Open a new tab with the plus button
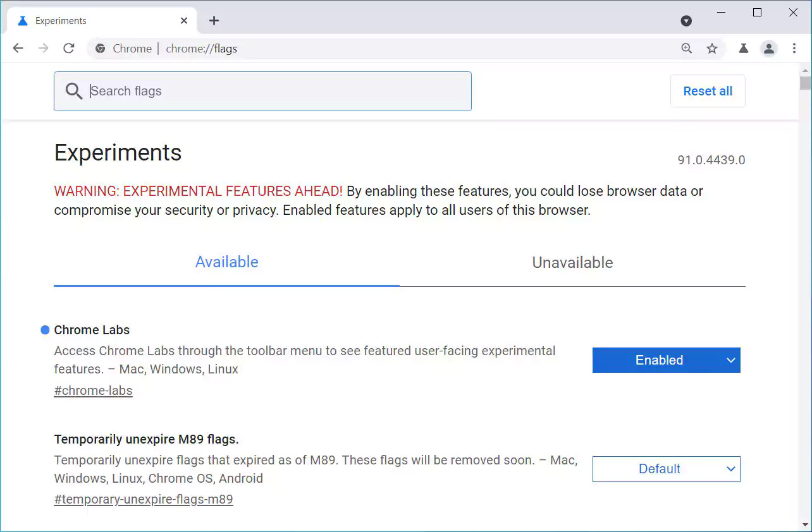Image resolution: width=812 pixels, height=532 pixels. pos(214,21)
